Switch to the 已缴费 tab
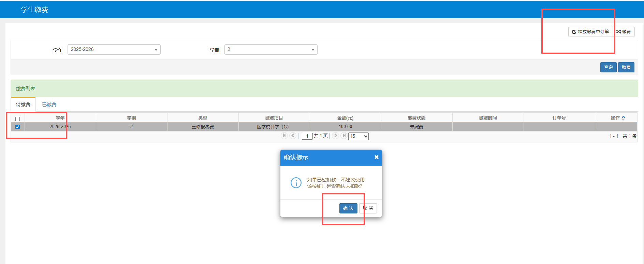Viewport: 644px width, 264px height. pos(49,105)
